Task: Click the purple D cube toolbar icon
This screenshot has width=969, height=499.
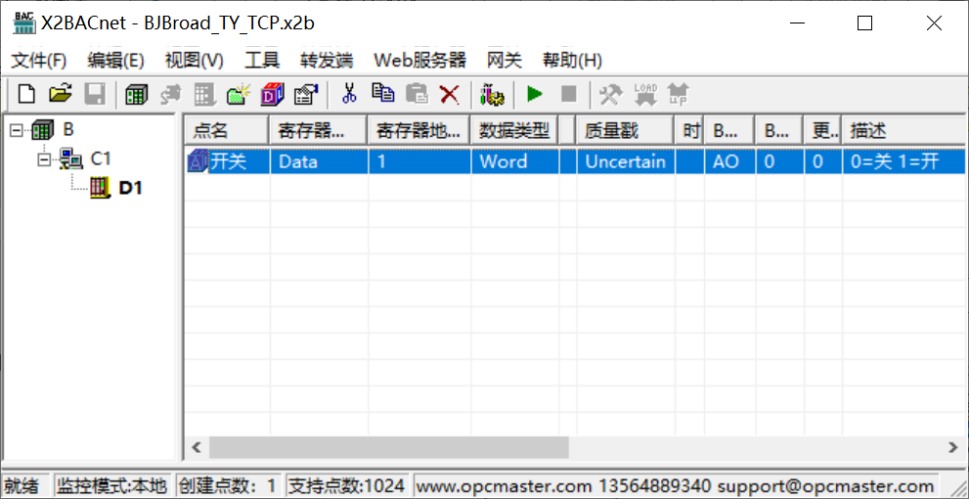Action: click(x=272, y=95)
